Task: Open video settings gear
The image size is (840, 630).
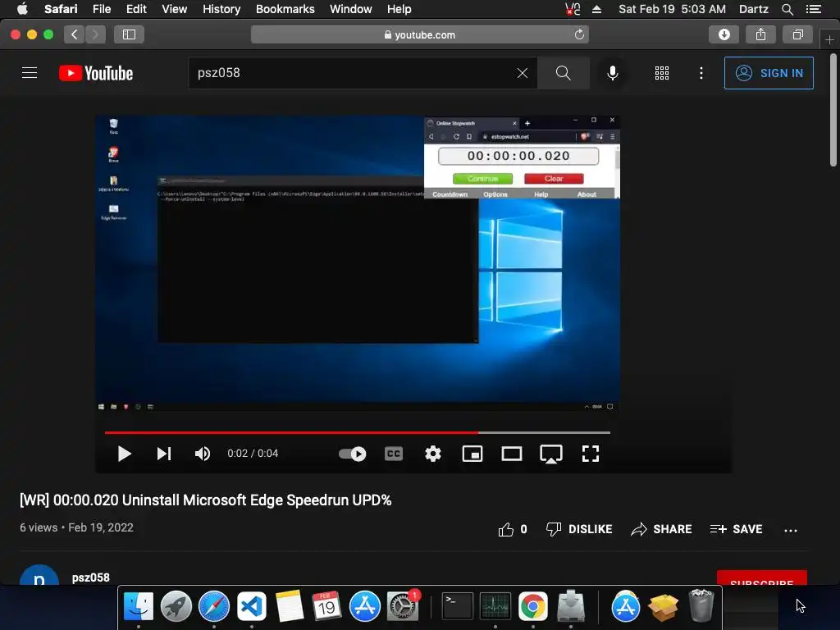Action: [433, 454]
